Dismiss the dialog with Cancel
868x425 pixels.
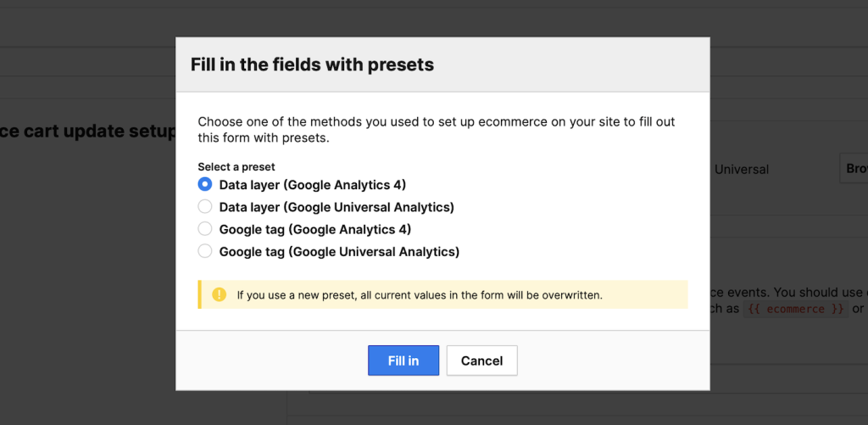pyautogui.click(x=482, y=361)
